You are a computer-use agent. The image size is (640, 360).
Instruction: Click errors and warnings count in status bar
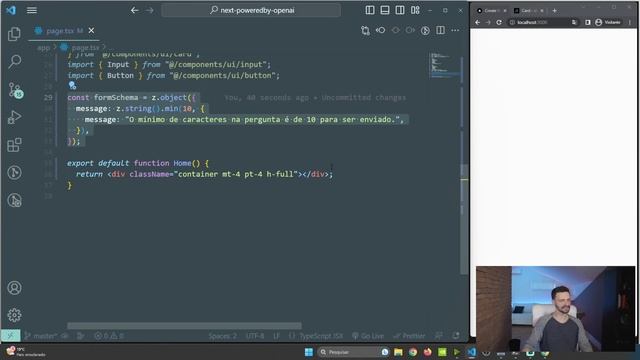(109, 336)
